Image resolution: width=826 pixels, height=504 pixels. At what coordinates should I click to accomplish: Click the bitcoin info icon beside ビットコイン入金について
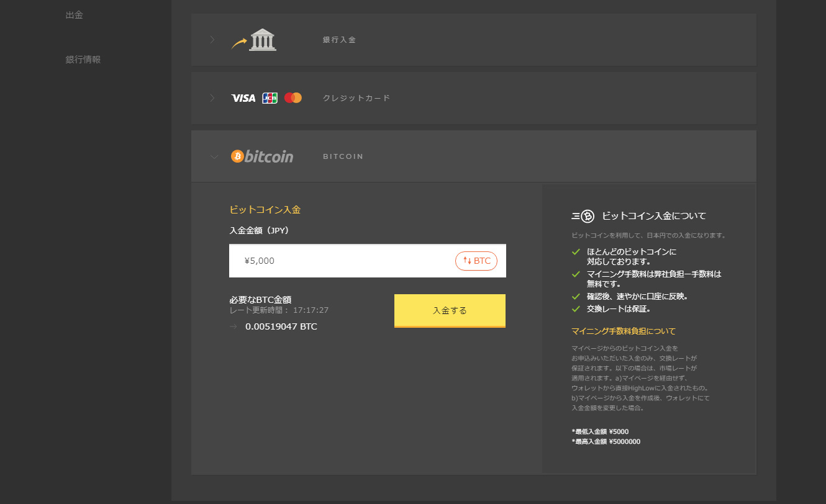coord(583,216)
